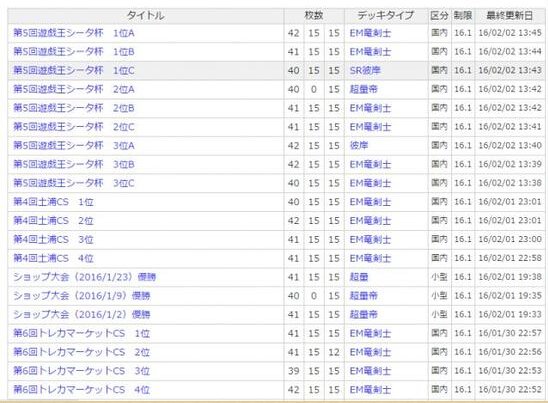The width and height of the screenshot is (548, 403).
Task: Open ショップ大会（2016/1/23）優勝 link
Action: pyautogui.click(x=85, y=277)
